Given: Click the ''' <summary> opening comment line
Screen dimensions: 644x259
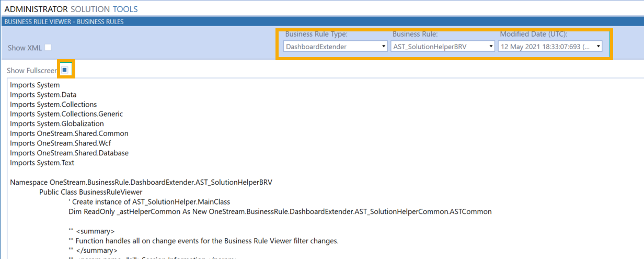Looking at the screenshot, I should click(91, 231).
